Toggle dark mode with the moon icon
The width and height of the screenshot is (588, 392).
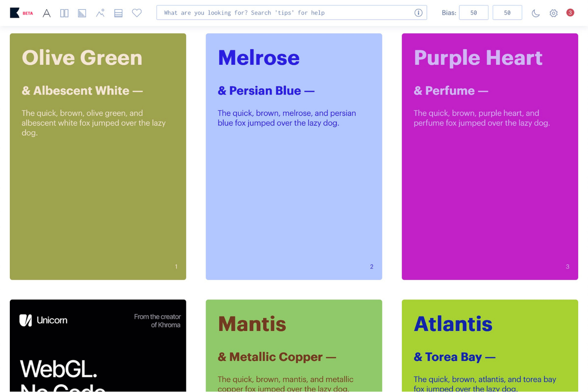point(536,13)
